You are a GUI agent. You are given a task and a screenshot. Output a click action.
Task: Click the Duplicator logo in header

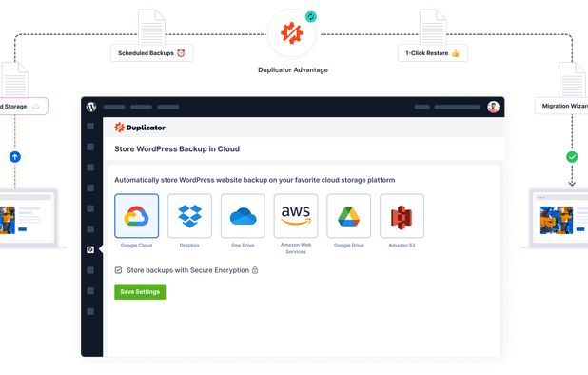[140, 128]
